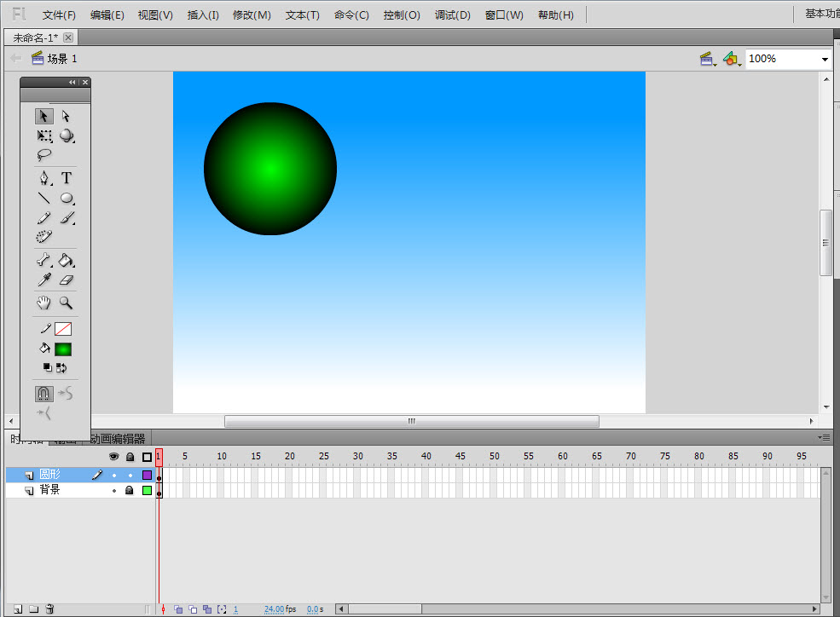Open the 控制(O) menu

pyautogui.click(x=402, y=15)
